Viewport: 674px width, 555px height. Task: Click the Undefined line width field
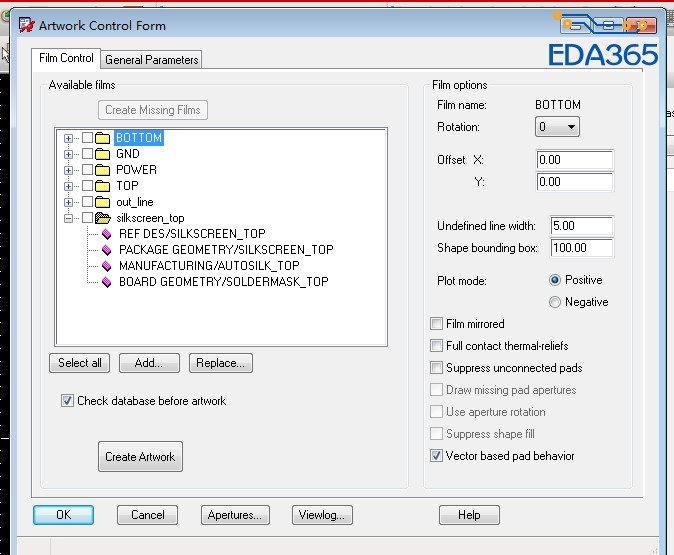(582, 226)
